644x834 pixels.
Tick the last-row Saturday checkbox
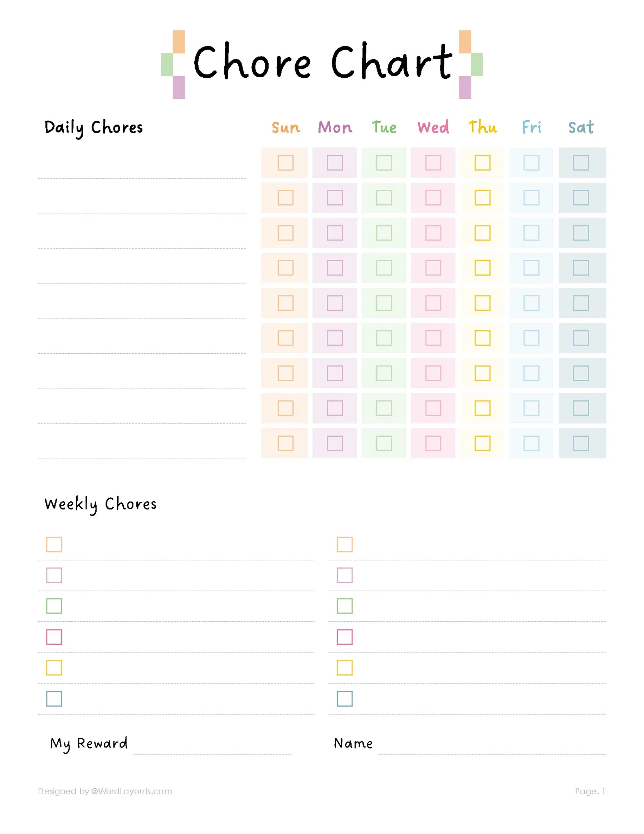pyautogui.click(x=581, y=443)
